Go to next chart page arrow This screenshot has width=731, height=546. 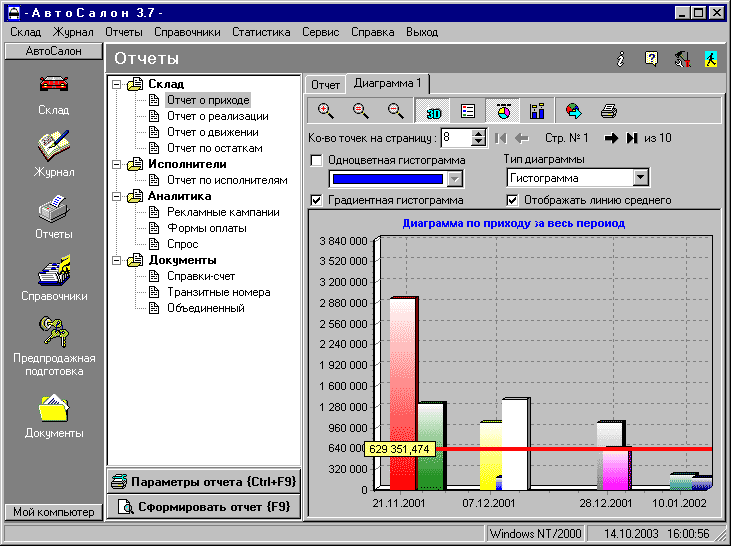[611, 138]
